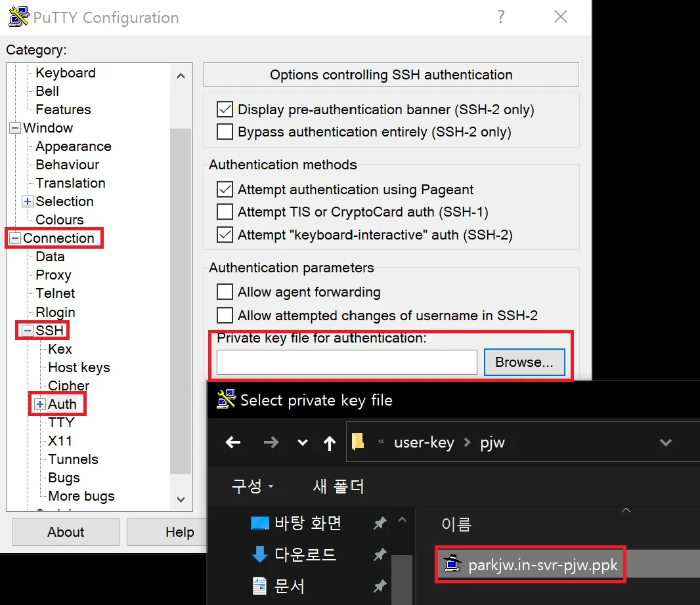Viewport: 700px width, 605px height.
Task: Click the pin icon next to 바탕 화면
Action: tap(380, 523)
